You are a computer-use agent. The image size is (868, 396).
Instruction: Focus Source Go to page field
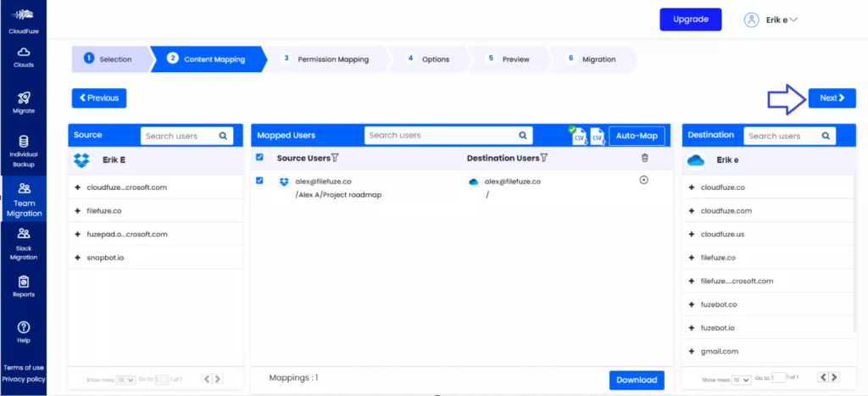pos(162,380)
